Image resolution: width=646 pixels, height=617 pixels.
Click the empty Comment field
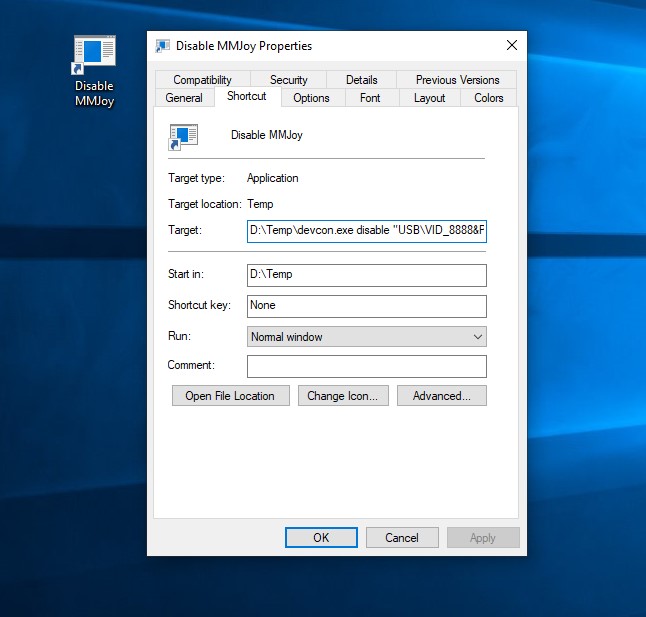367,366
